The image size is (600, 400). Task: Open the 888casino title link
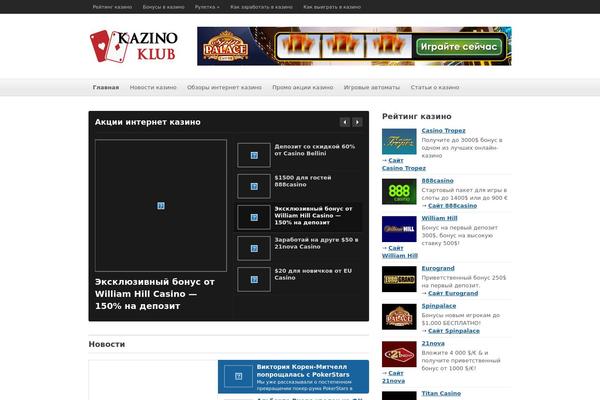pos(437,181)
